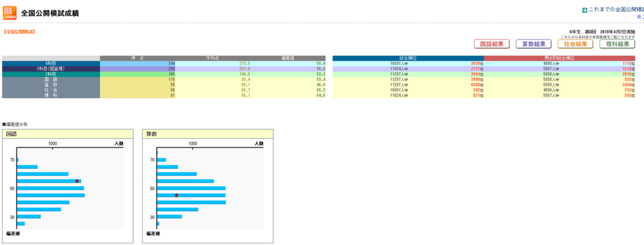644x245 pixels.
Task: Click the 207.9 average value
Action: pos(245,69)
